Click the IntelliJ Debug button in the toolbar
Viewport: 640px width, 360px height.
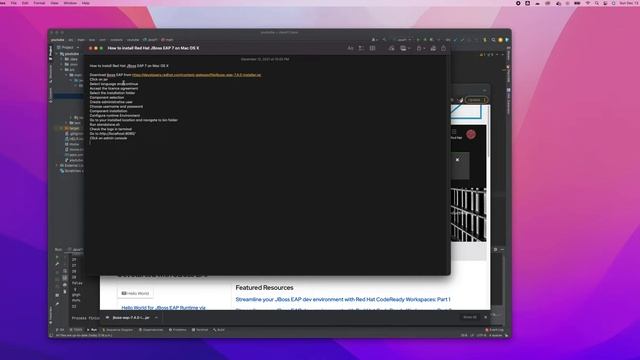(x=425, y=40)
